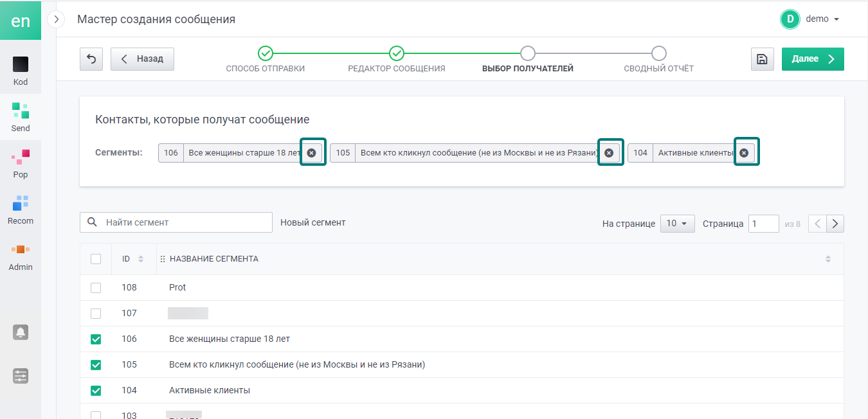The width and height of the screenshot is (868, 419).
Task: Go back with the Назад button
Action: pos(142,59)
